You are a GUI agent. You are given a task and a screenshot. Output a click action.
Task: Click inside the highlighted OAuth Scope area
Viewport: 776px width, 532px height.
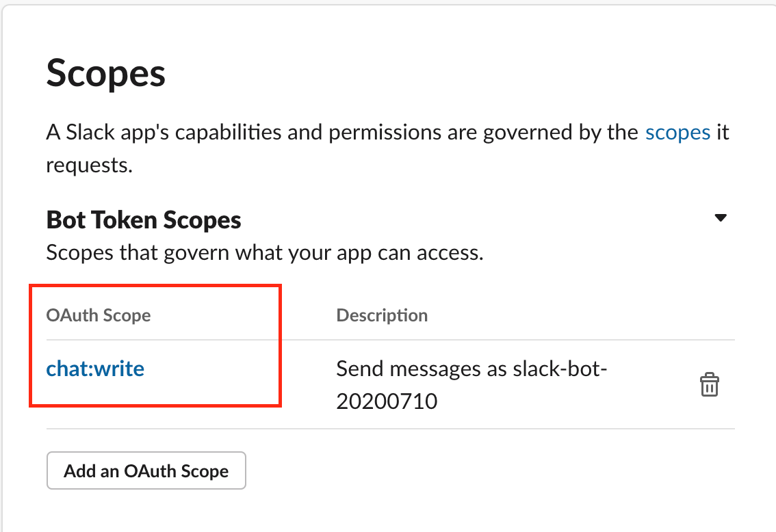pos(155,345)
